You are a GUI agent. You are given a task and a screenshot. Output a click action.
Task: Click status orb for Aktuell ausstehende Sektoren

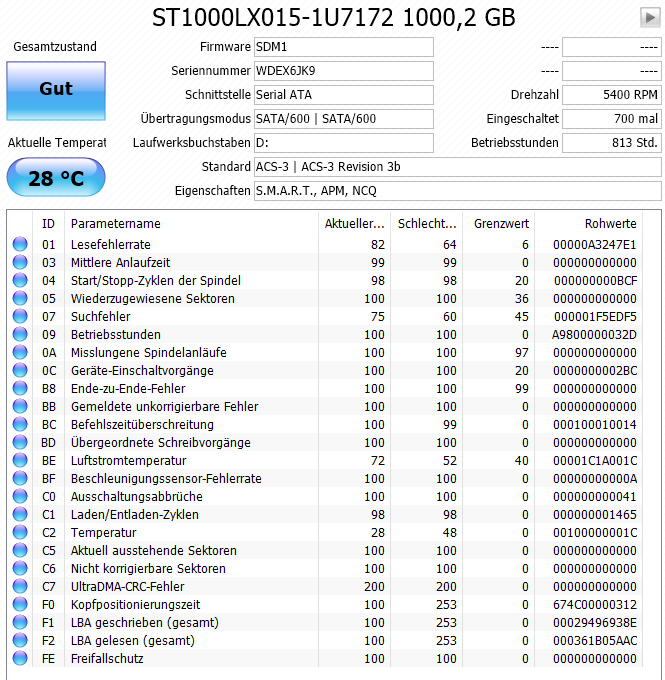20,550
